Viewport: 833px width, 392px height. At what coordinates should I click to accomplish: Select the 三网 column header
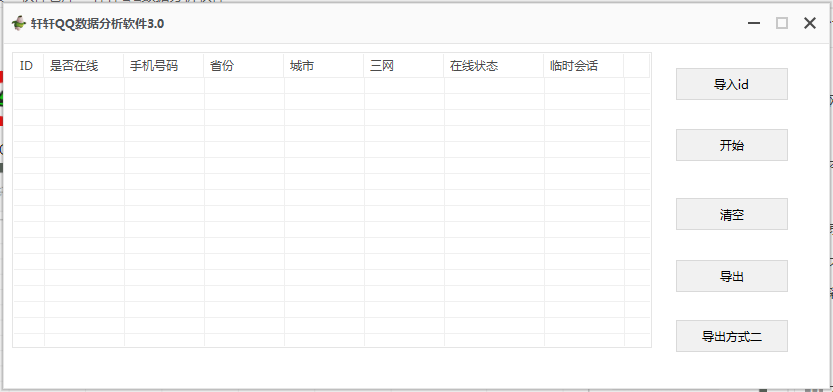pos(404,66)
